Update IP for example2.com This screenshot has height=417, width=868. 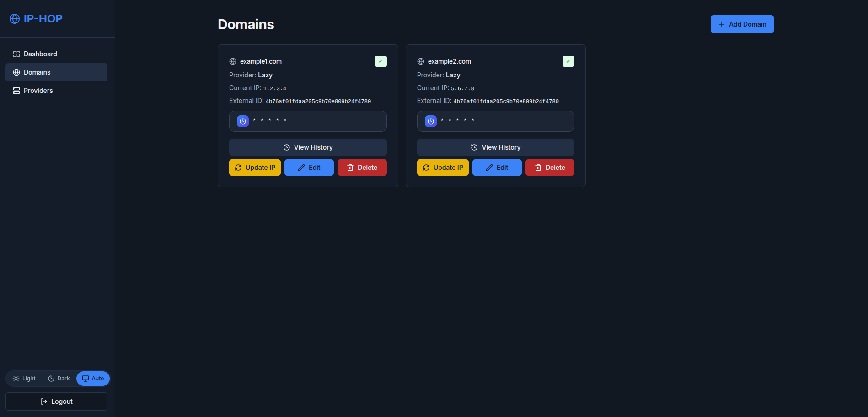point(442,167)
